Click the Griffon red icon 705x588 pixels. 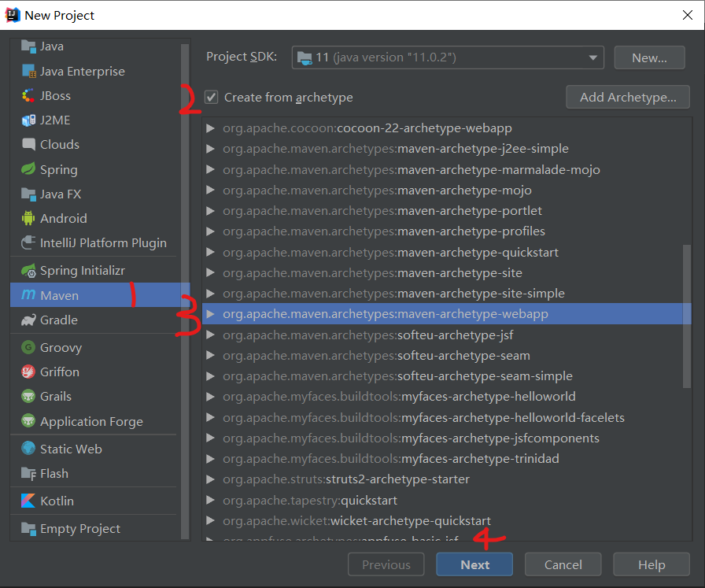28,372
